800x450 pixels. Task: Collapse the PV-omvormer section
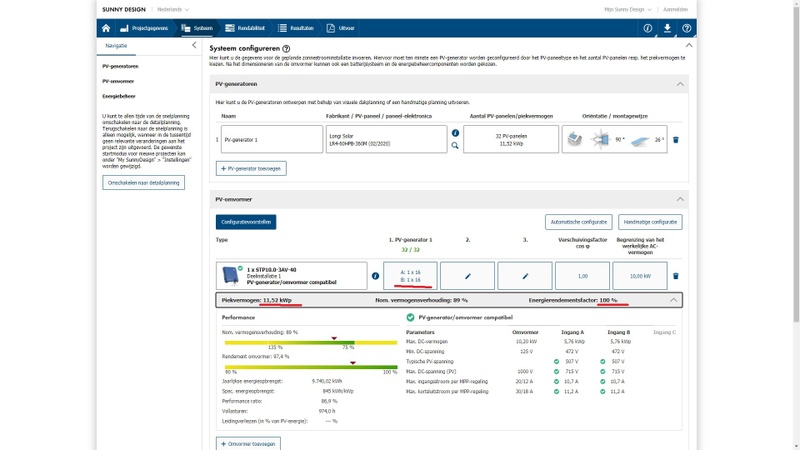tap(681, 200)
